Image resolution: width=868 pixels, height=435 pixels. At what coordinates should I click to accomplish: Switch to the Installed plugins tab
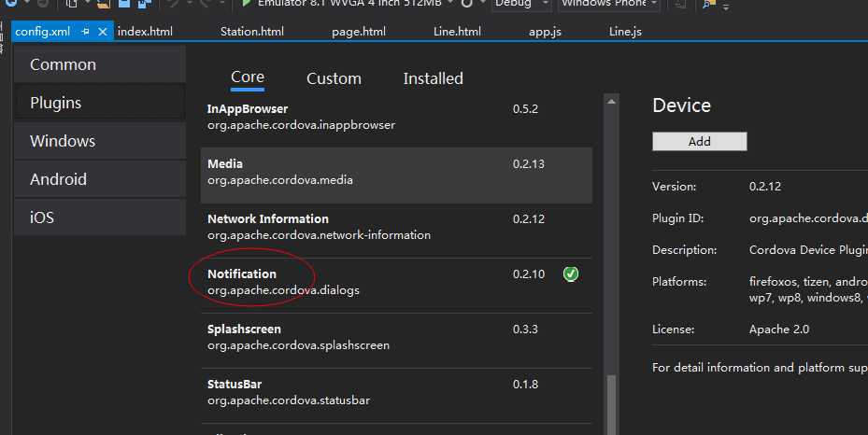click(433, 78)
